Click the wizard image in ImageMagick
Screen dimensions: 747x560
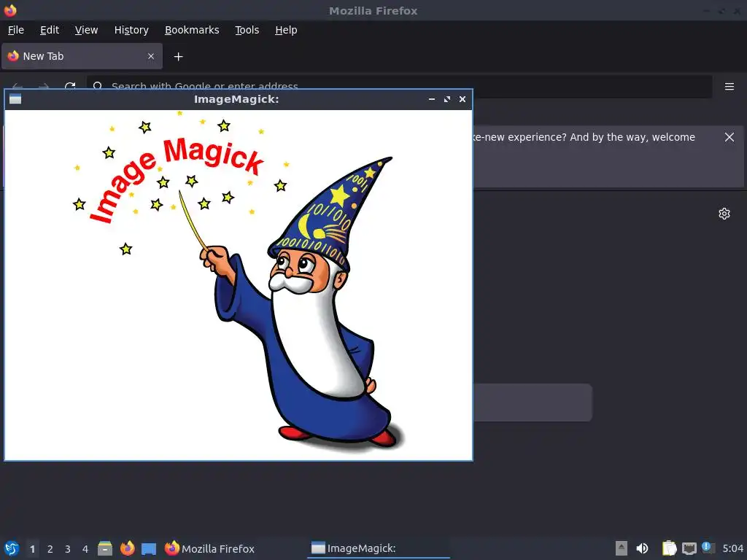[x=239, y=285]
